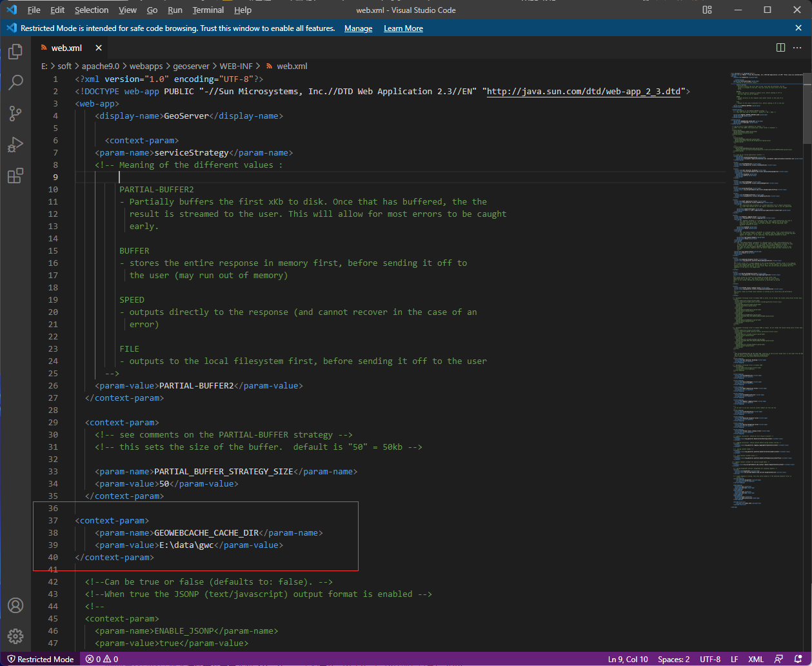Dismiss the Restricted Mode banner
Viewport: 812px width, 666px height.
[x=798, y=28]
